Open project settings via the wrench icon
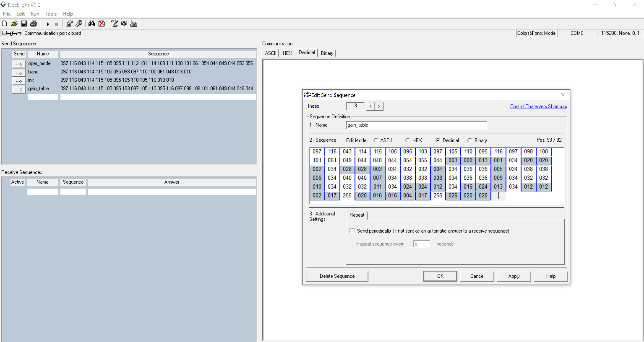The width and height of the screenshot is (644, 342). [x=79, y=23]
